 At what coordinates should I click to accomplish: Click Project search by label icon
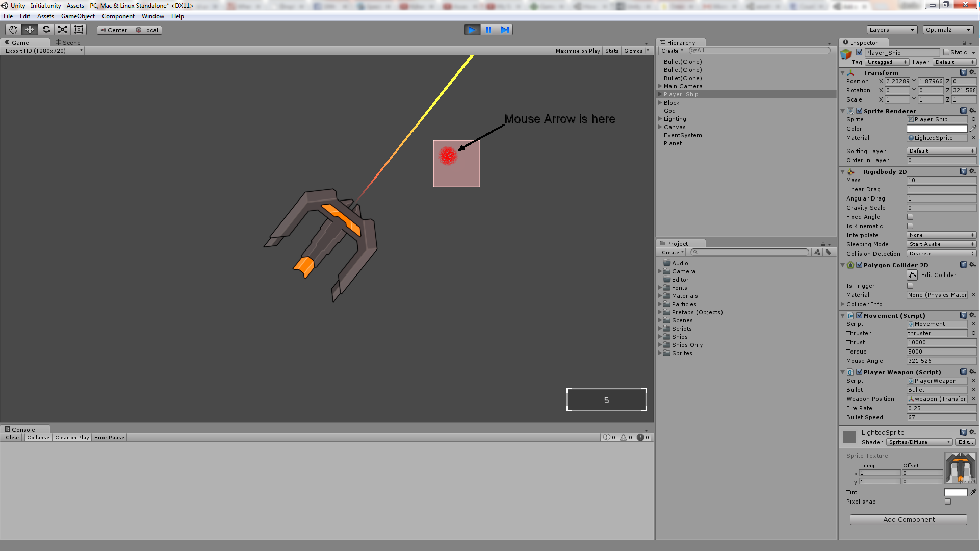pos(828,252)
